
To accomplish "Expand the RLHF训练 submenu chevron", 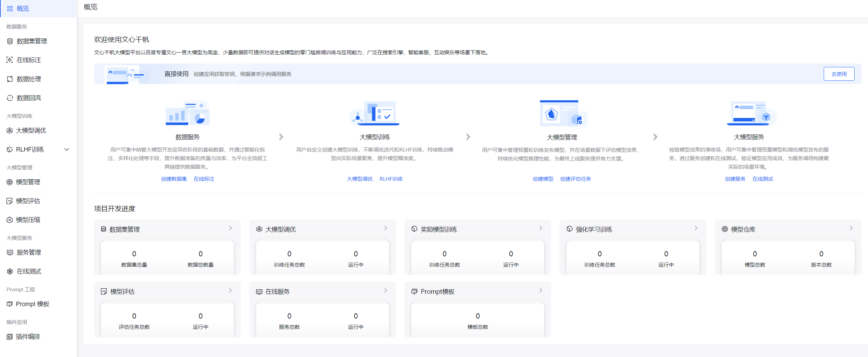I will 67,149.
